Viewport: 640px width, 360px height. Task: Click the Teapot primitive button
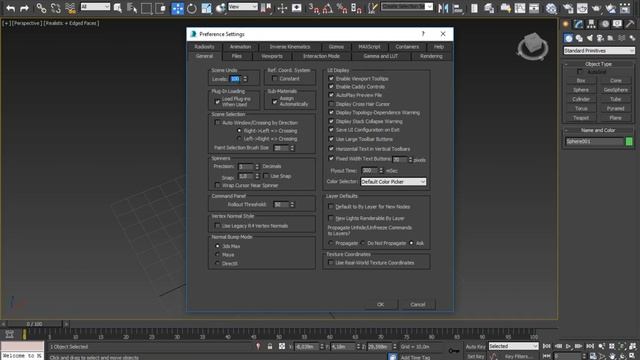[580, 118]
